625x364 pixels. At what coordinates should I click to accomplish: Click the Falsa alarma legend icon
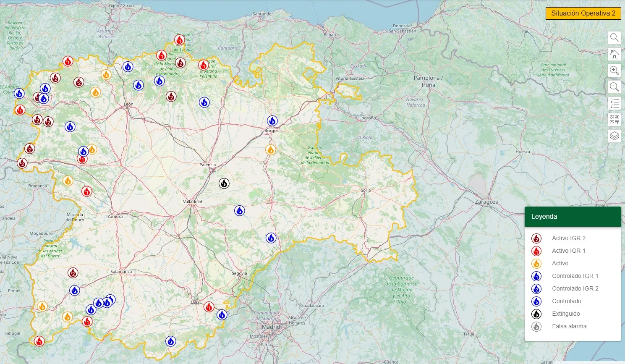point(536,327)
